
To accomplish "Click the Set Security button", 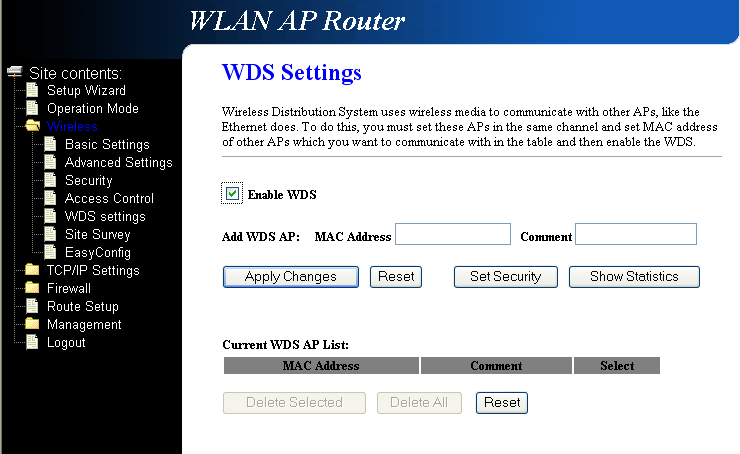I will click(505, 277).
